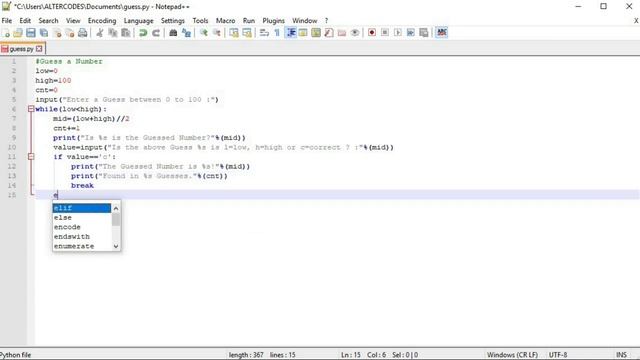The width and height of the screenshot is (640, 360).
Task: Open the Settings menu
Action: click(173, 20)
